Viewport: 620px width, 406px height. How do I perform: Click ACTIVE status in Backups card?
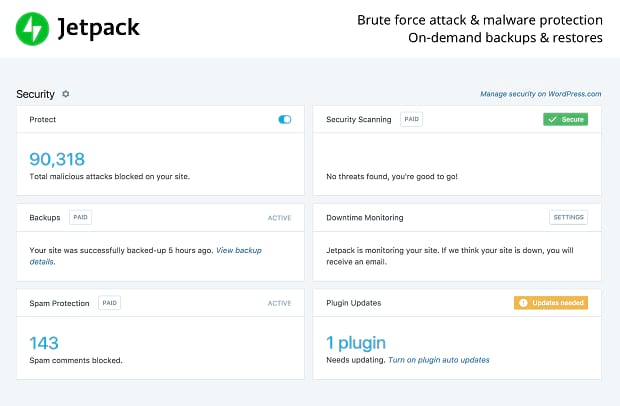280,218
